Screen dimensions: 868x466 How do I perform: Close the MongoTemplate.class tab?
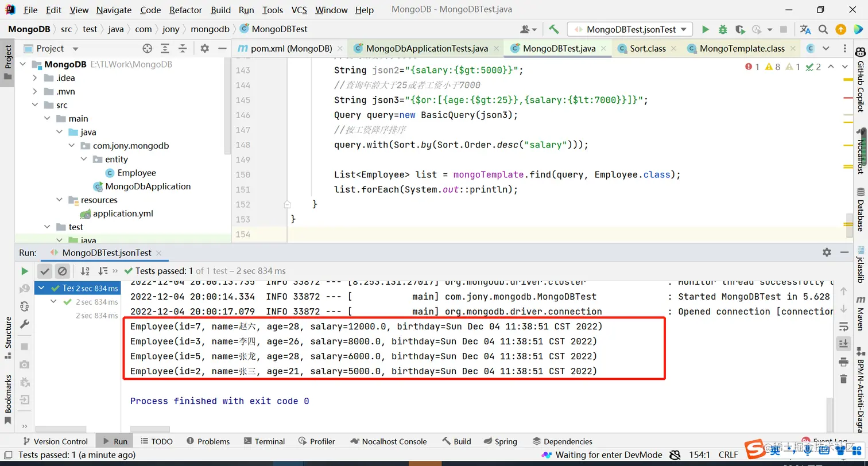point(793,49)
